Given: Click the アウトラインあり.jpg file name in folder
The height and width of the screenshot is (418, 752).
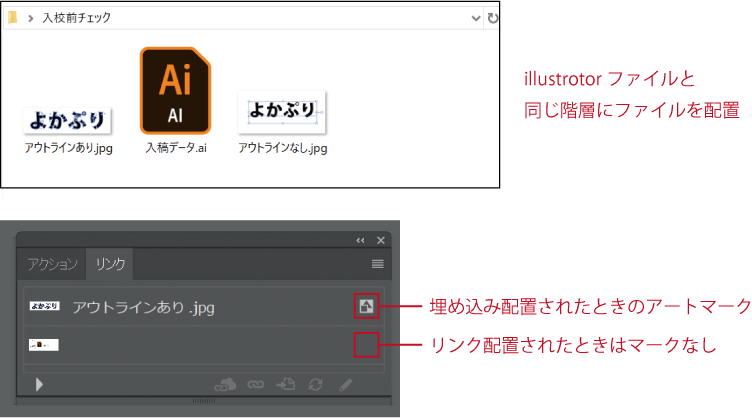Looking at the screenshot, I should tap(69, 148).
